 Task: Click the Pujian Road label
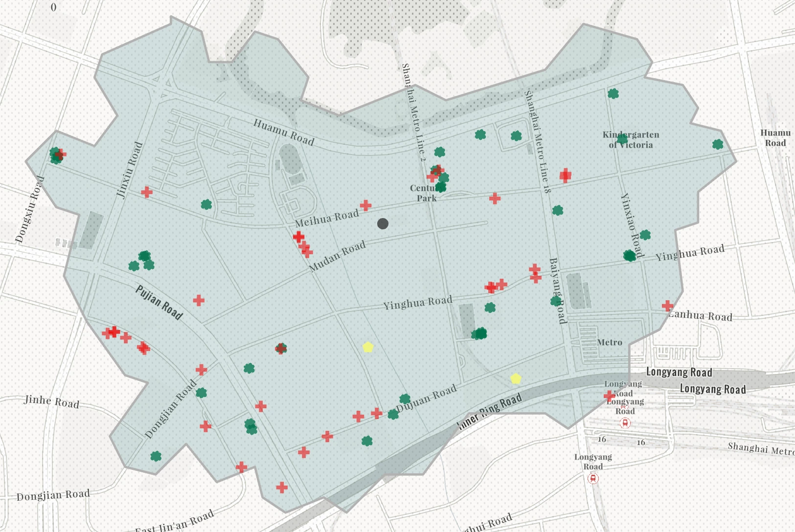[x=159, y=303]
